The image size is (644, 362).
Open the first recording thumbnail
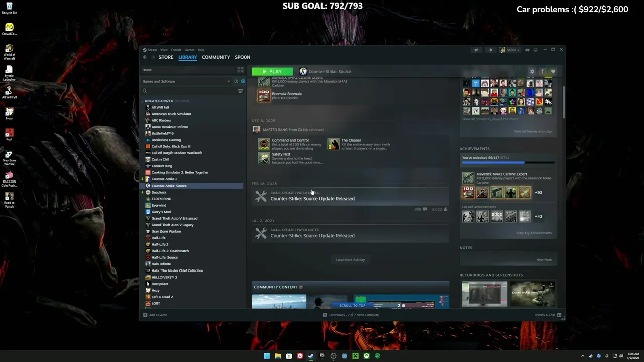tap(485, 294)
